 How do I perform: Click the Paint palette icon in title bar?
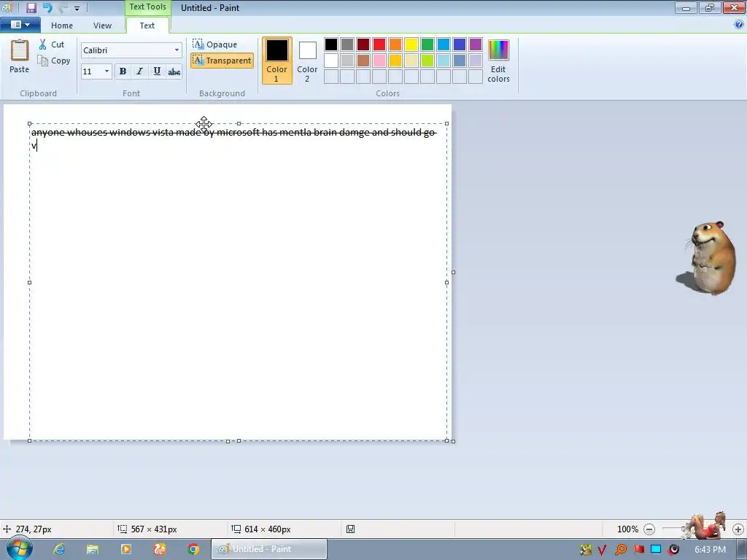click(6, 7)
